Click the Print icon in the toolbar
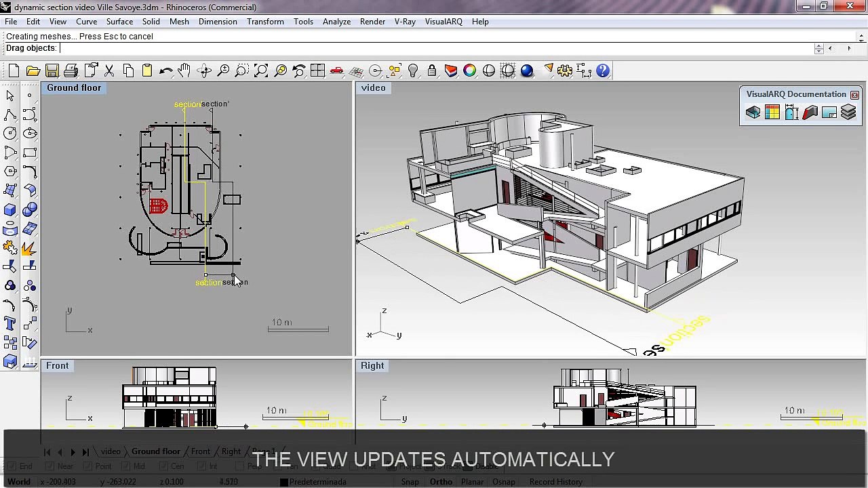 pyautogui.click(x=71, y=70)
